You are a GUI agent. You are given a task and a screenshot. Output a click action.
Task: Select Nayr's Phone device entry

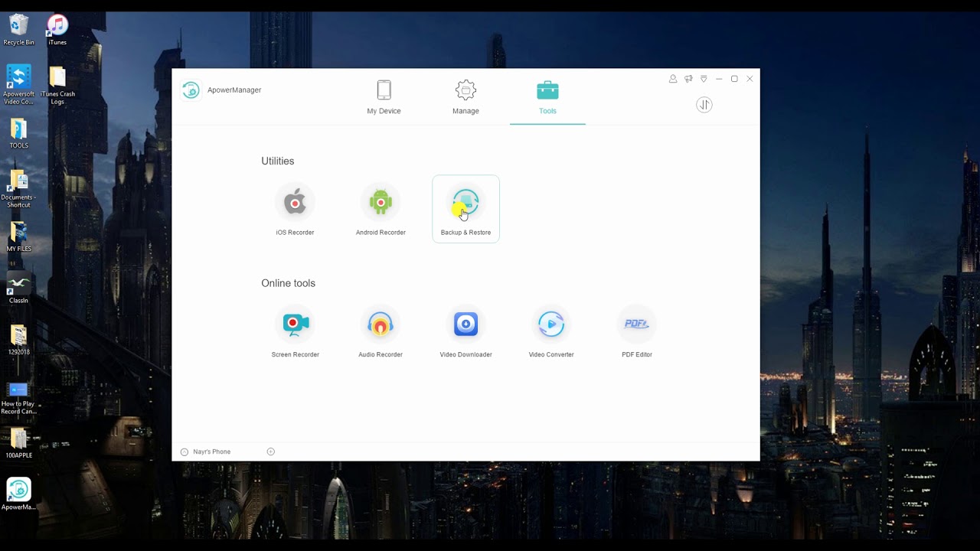pos(211,452)
